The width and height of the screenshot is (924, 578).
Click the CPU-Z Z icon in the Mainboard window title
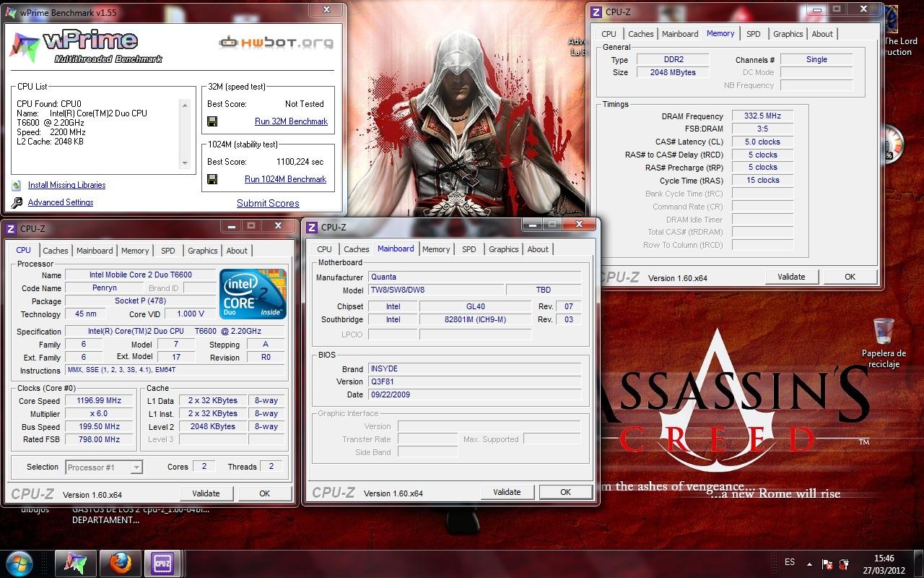pos(312,227)
